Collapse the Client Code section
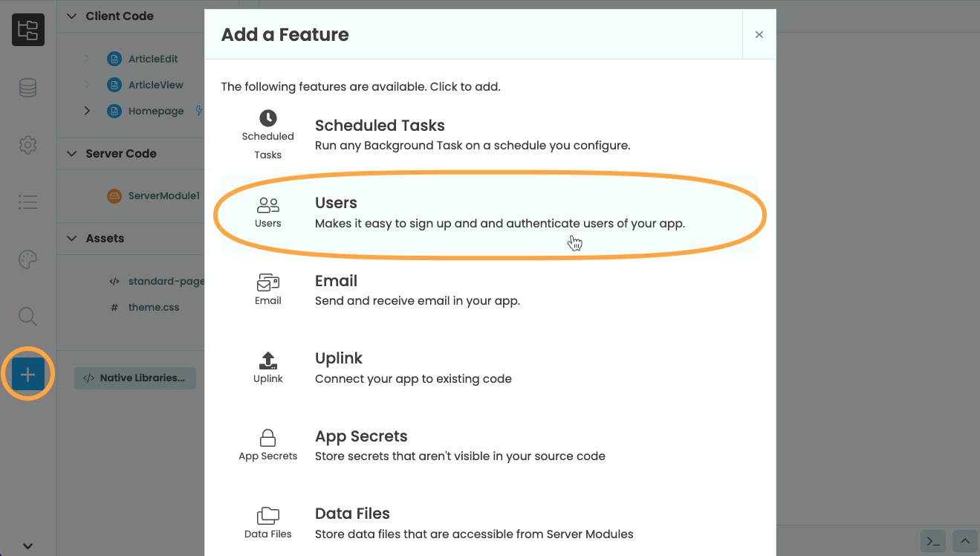The height and width of the screenshot is (556, 980). click(71, 16)
